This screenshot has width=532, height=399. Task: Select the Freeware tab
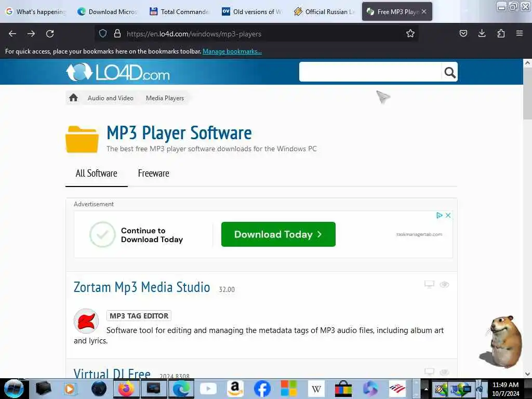coord(154,174)
